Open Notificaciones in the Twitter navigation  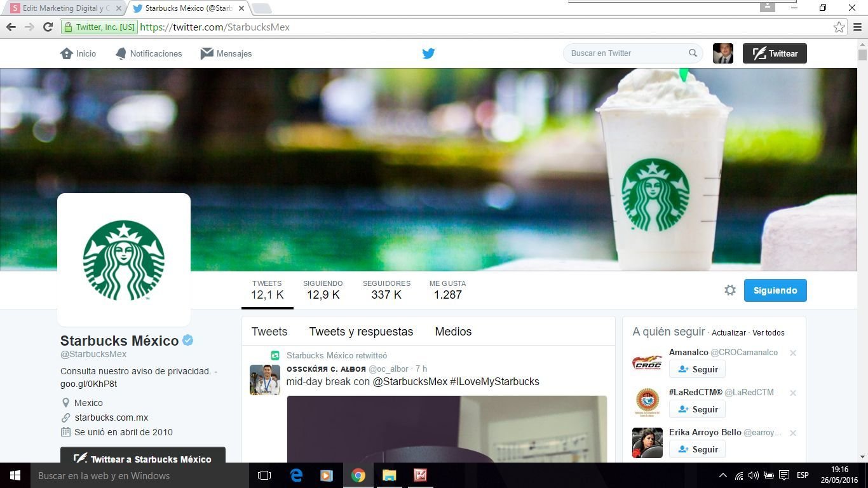pyautogui.click(x=148, y=53)
